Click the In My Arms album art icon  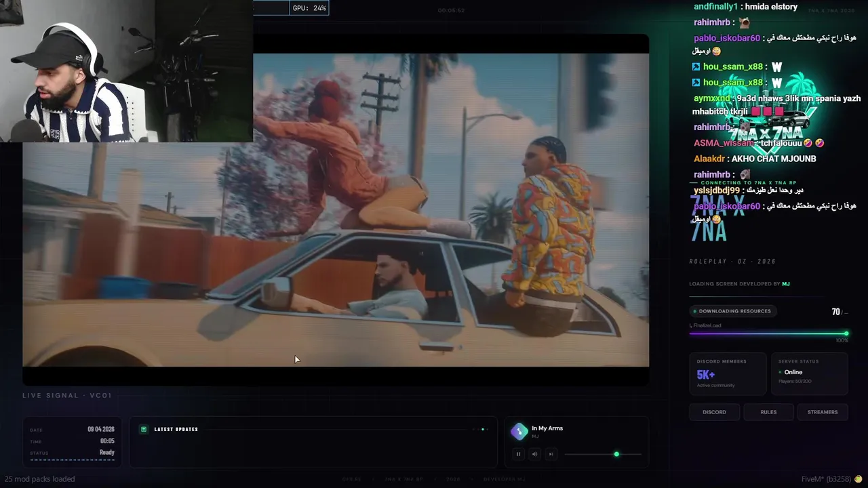pyautogui.click(x=519, y=432)
